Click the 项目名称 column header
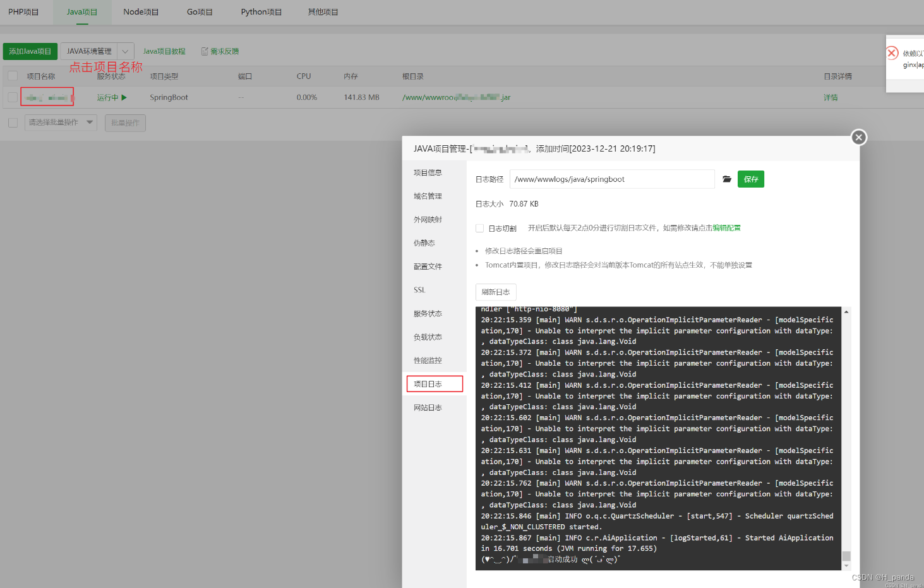 [41, 76]
